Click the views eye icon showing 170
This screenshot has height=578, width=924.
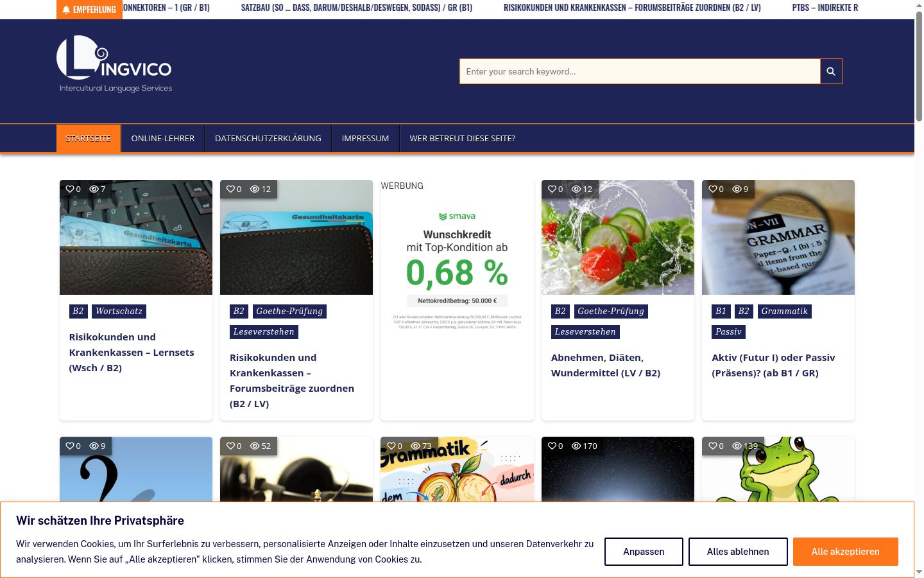[x=576, y=446]
